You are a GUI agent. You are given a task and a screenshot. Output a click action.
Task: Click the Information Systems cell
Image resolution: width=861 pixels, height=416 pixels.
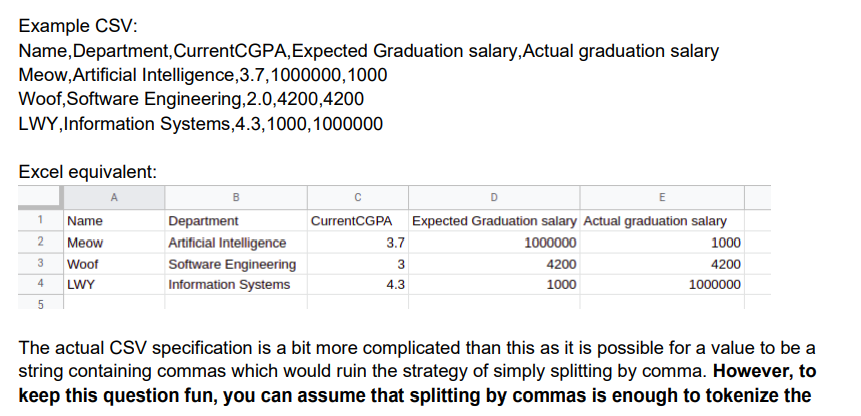point(236,284)
